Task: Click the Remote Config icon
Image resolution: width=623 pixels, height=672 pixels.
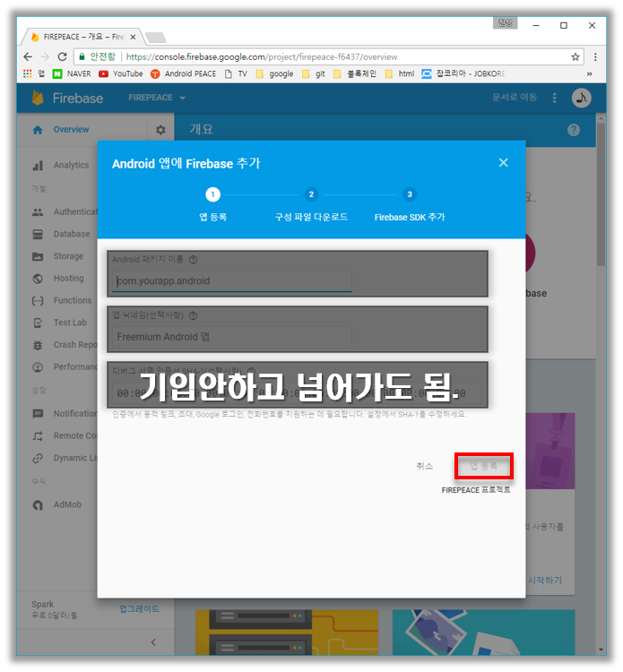Action: 38,436
